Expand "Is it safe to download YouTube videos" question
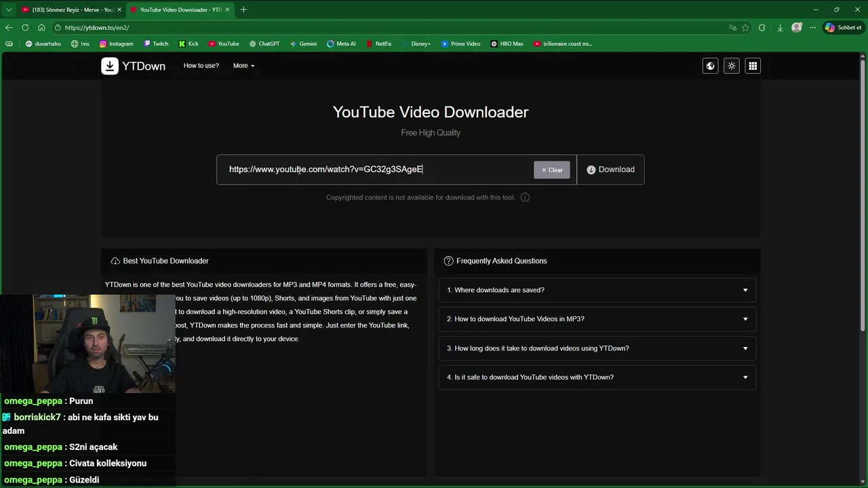Screen dimensions: 868x488 [x=597, y=378]
